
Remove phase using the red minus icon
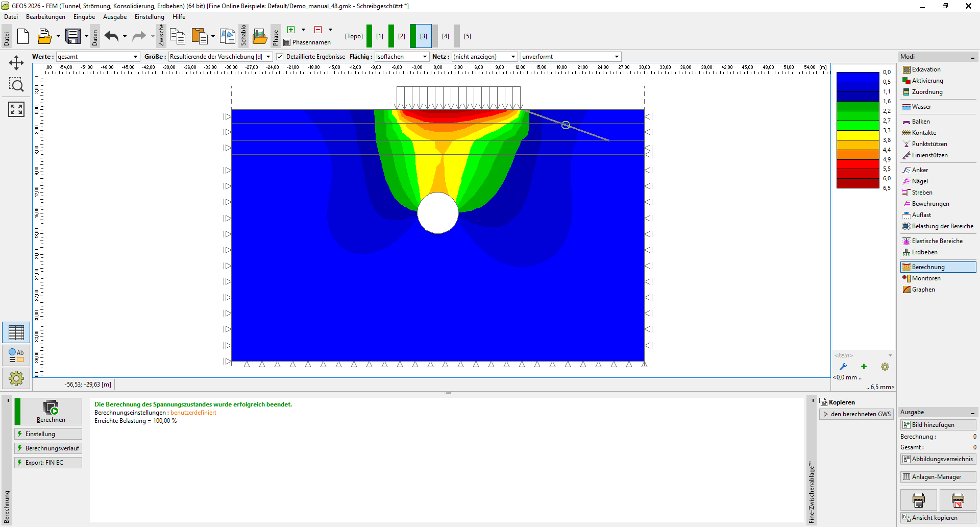point(318,30)
